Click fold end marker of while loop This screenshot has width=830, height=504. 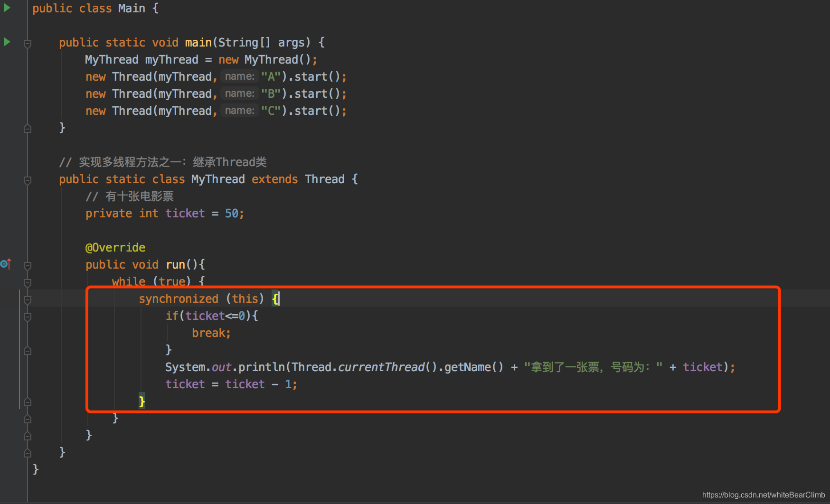[28, 419]
